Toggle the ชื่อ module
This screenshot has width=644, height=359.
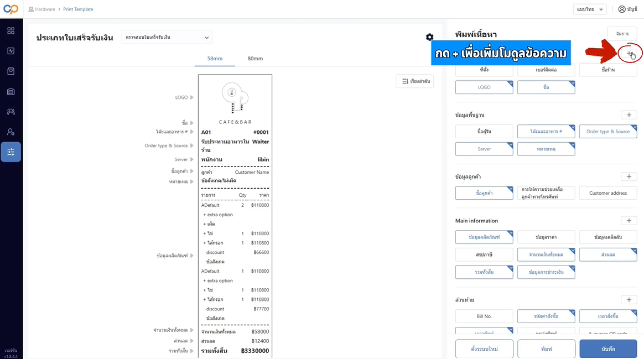point(546,87)
